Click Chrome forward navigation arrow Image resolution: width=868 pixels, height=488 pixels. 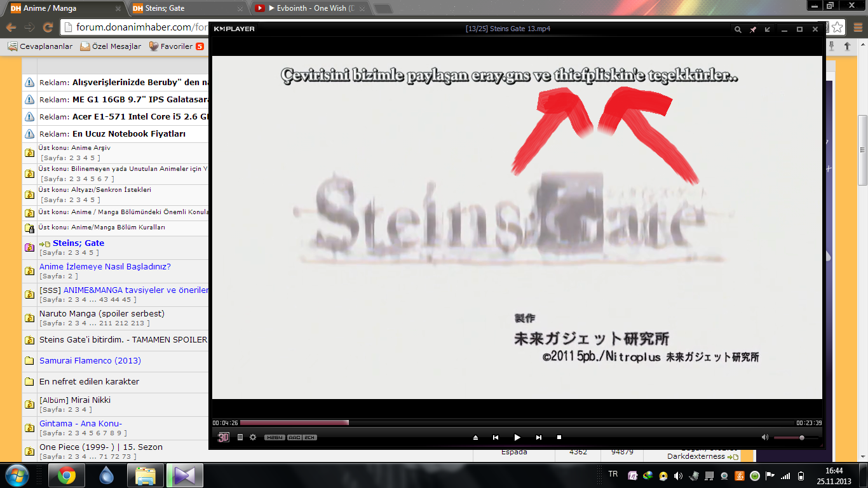[29, 27]
